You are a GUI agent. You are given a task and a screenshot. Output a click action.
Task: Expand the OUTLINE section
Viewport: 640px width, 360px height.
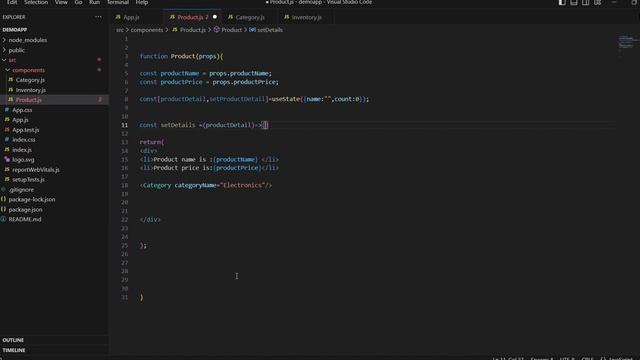(13, 340)
